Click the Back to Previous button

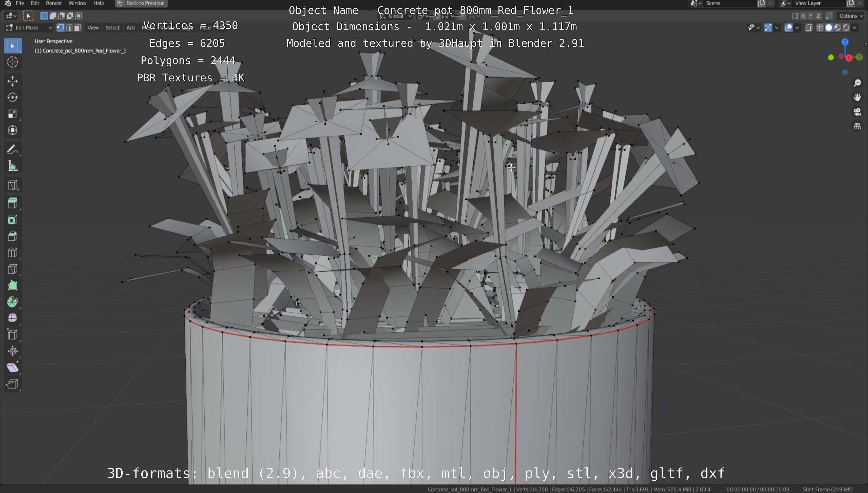tap(141, 3)
